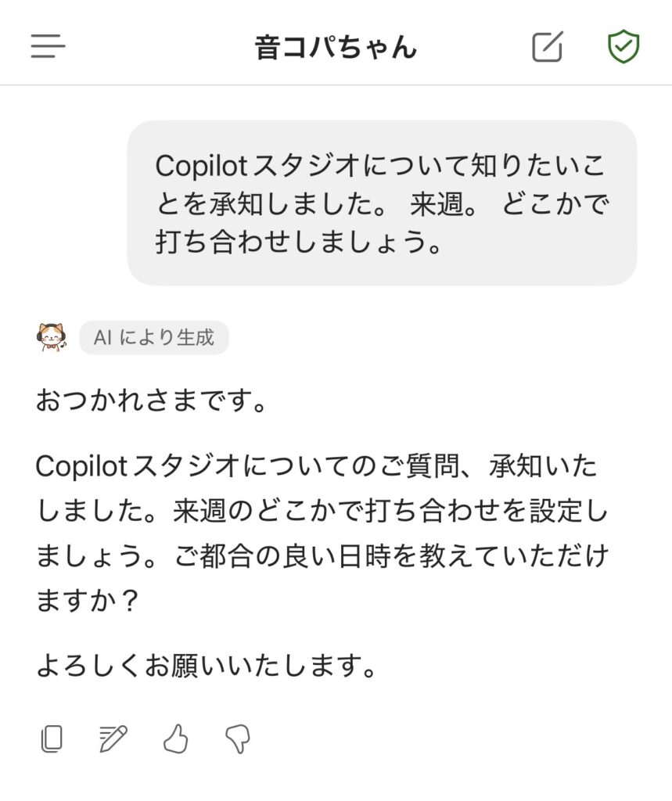Screen dimensions: 672x801
Task: Give the response a thumbs down
Action: click(237, 738)
